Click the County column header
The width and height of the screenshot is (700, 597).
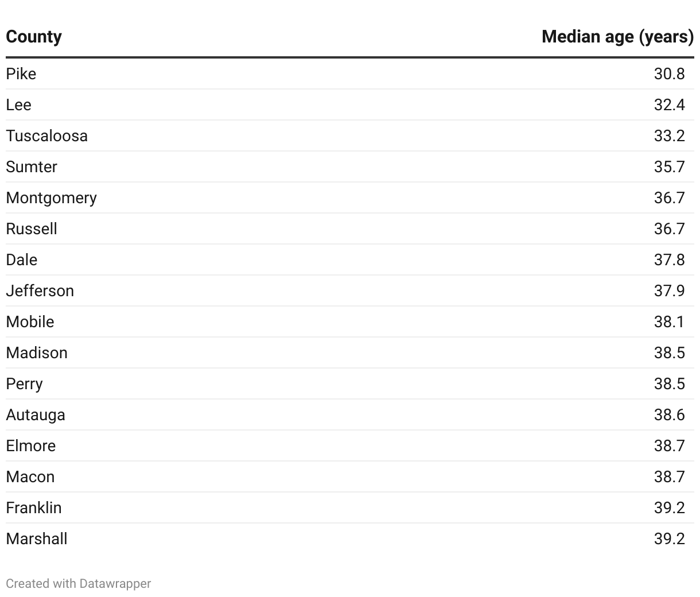34,37
